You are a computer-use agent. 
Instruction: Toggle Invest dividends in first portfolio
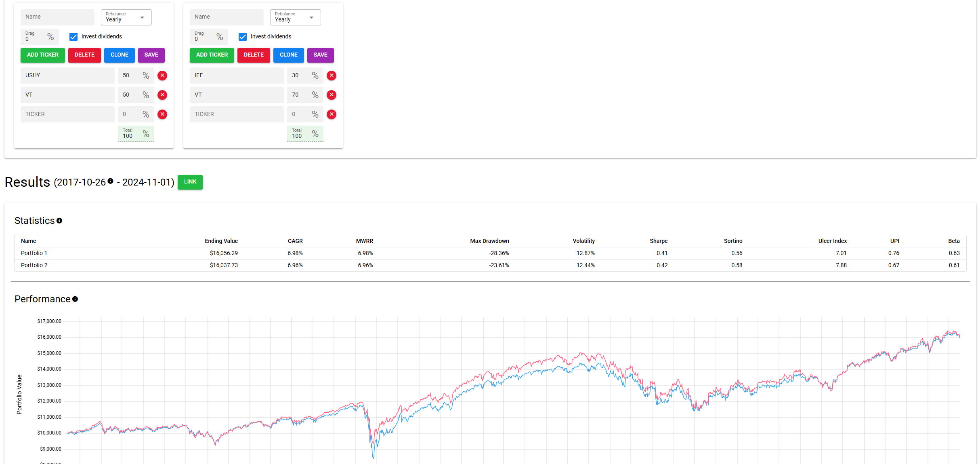point(73,37)
